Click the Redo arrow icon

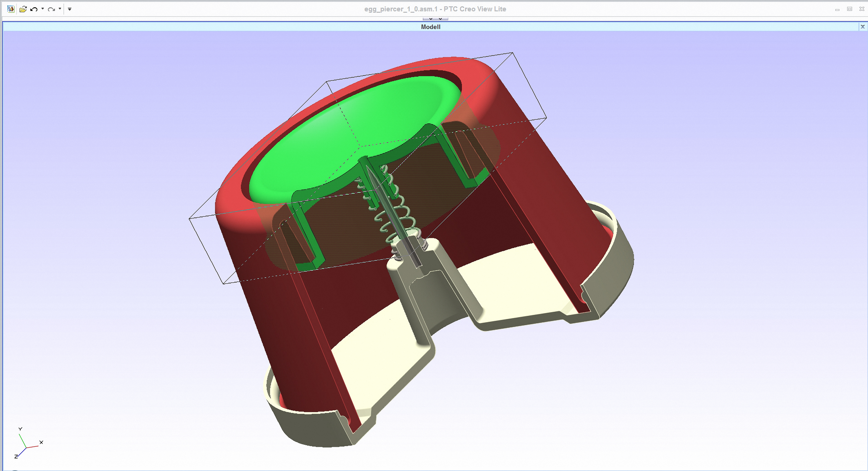coord(51,9)
